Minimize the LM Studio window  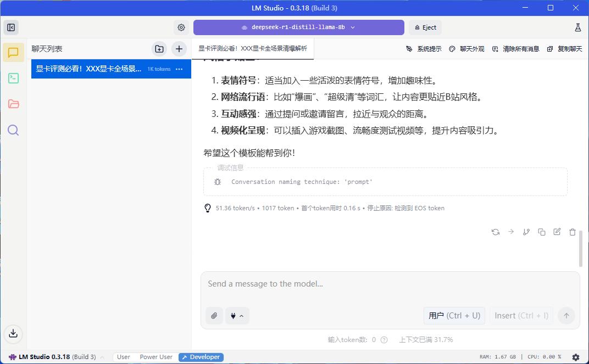tap(525, 8)
